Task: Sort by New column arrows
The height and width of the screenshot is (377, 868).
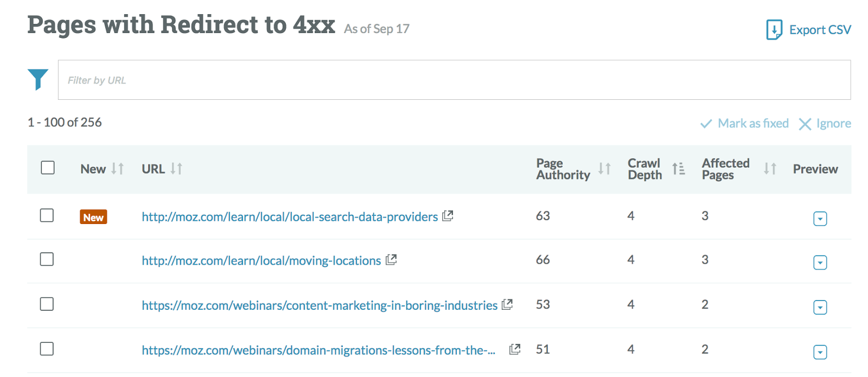Action: point(118,169)
